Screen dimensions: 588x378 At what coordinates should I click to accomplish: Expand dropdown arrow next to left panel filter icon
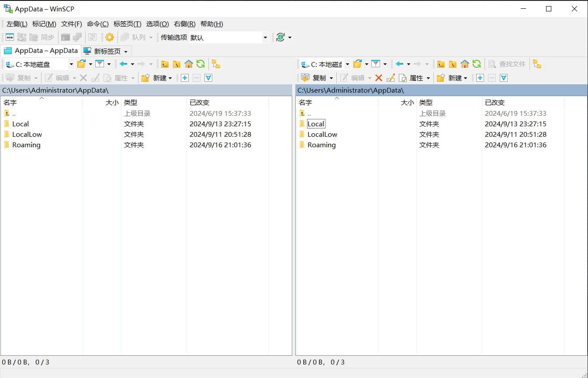109,64
